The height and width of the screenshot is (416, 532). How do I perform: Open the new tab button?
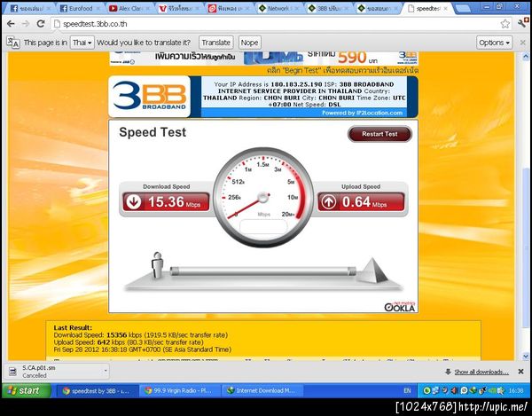coord(464,9)
